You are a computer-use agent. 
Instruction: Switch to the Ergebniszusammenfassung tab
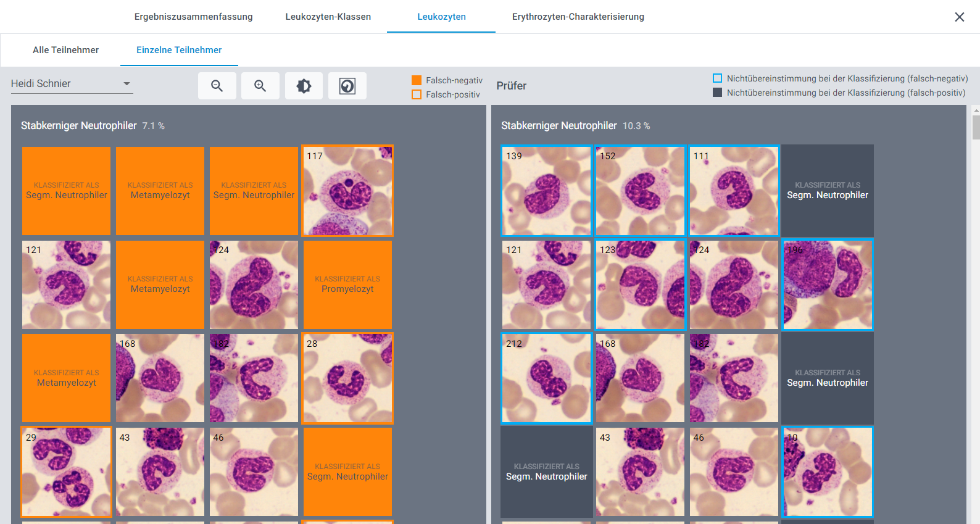click(193, 17)
